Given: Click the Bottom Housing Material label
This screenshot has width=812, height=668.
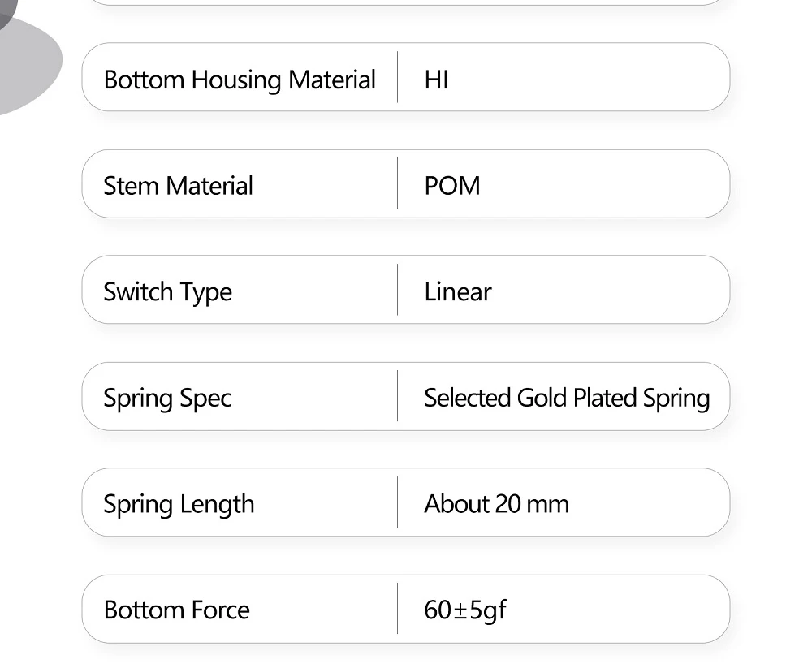Looking at the screenshot, I should click(x=240, y=80).
